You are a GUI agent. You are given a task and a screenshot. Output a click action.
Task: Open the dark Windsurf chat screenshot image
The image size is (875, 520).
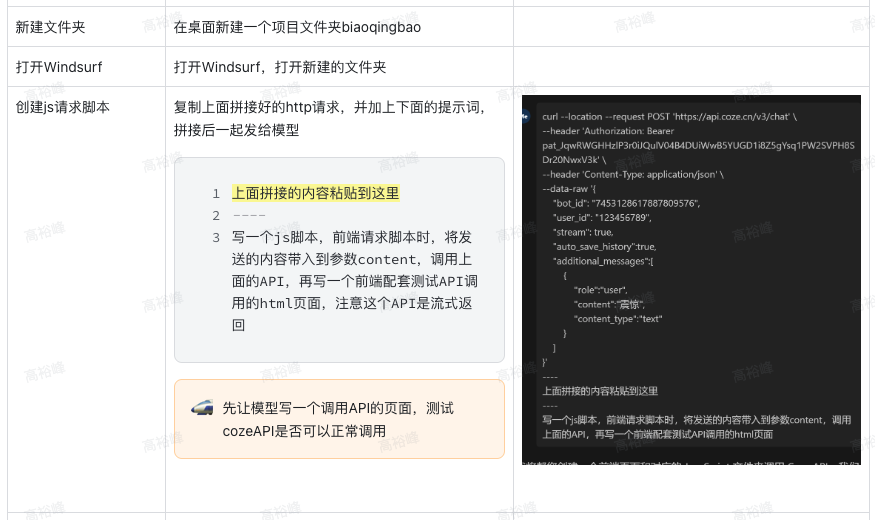coord(691,280)
